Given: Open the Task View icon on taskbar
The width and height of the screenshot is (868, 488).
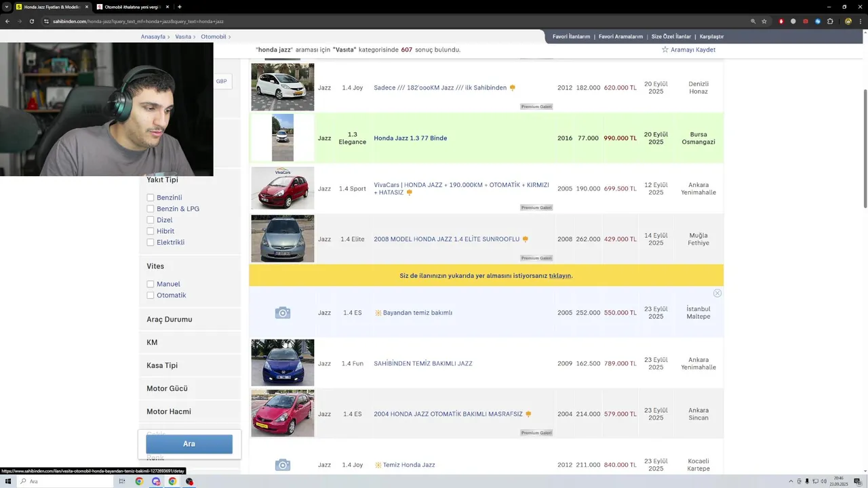Looking at the screenshot, I should [122, 481].
